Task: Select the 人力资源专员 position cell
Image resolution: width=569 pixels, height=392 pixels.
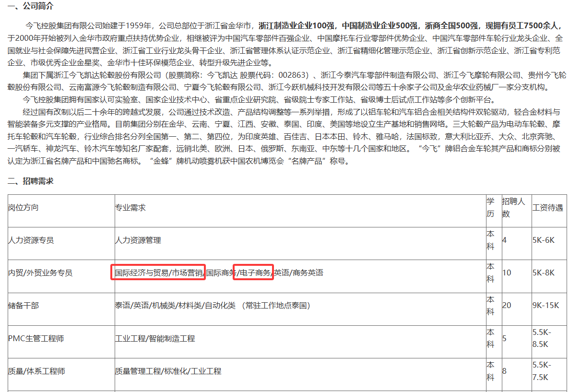Action: [x=31, y=240]
